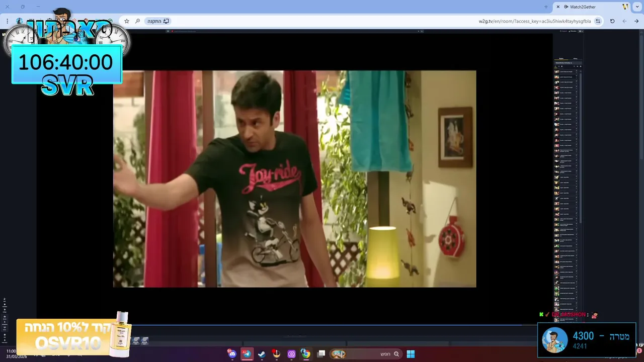Open Steam from the taskbar
This screenshot has width=644, height=362.
262,354
